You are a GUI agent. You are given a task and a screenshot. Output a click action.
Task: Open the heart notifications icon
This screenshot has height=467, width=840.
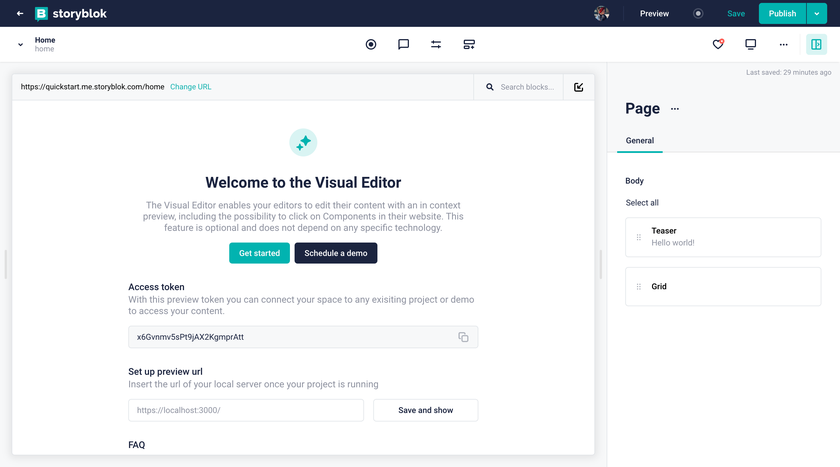coord(718,44)
